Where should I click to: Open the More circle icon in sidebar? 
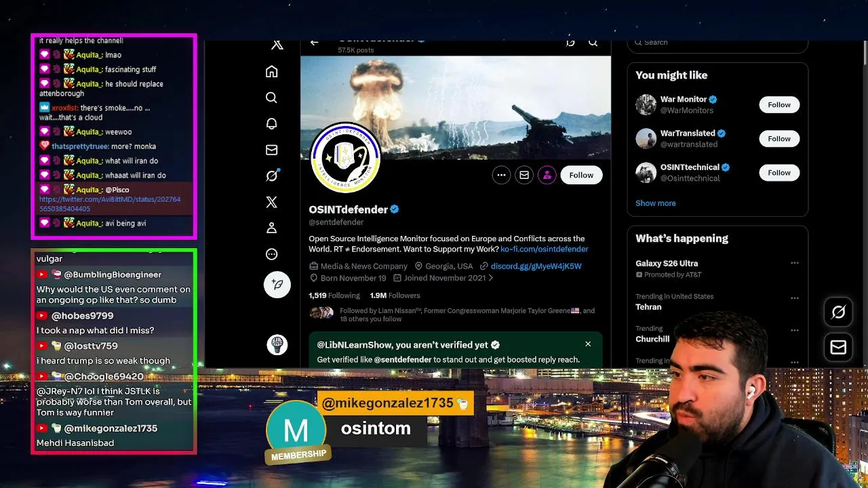pos(271,254)
